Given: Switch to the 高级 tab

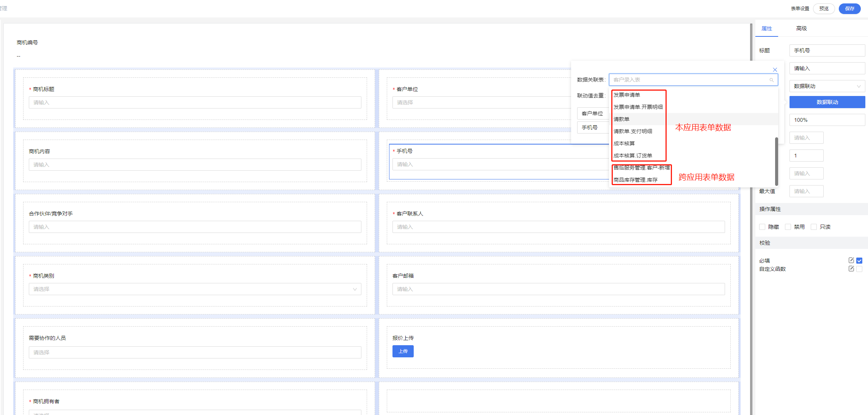Looking at the screenshot, I should [801, 28].
